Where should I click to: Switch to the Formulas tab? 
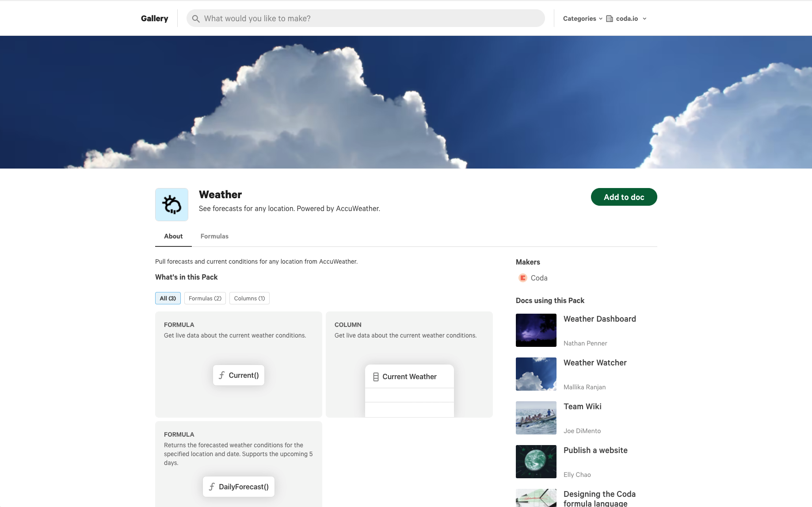point(214,236)
